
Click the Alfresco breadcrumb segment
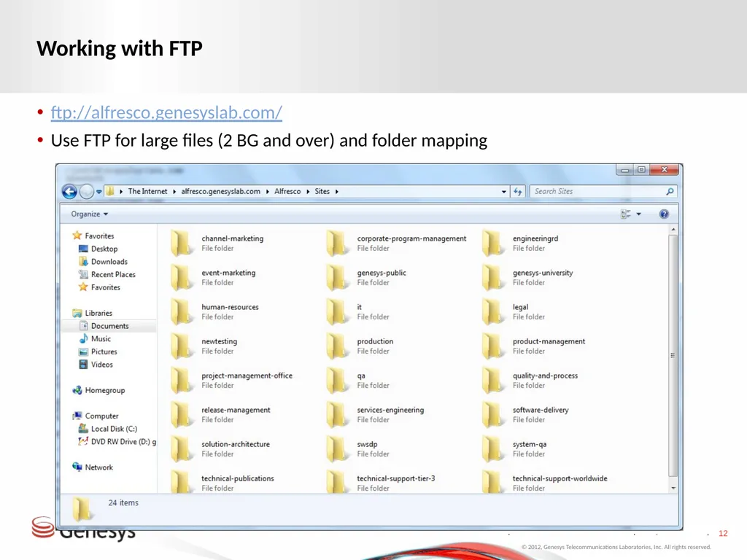[x=287, y=191]
